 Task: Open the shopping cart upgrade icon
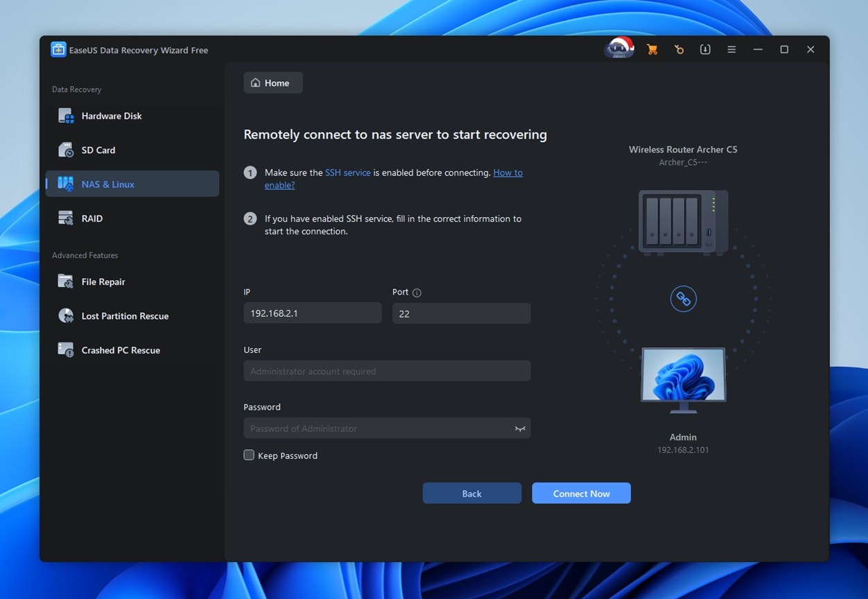tap(652, 50)
